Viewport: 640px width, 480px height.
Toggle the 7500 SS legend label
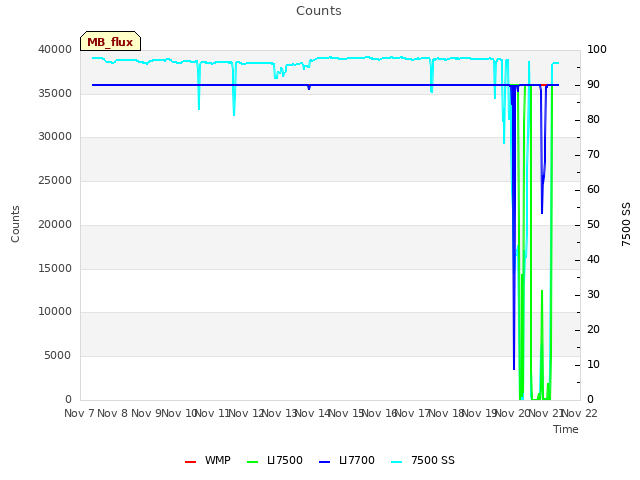click(433, 460)
